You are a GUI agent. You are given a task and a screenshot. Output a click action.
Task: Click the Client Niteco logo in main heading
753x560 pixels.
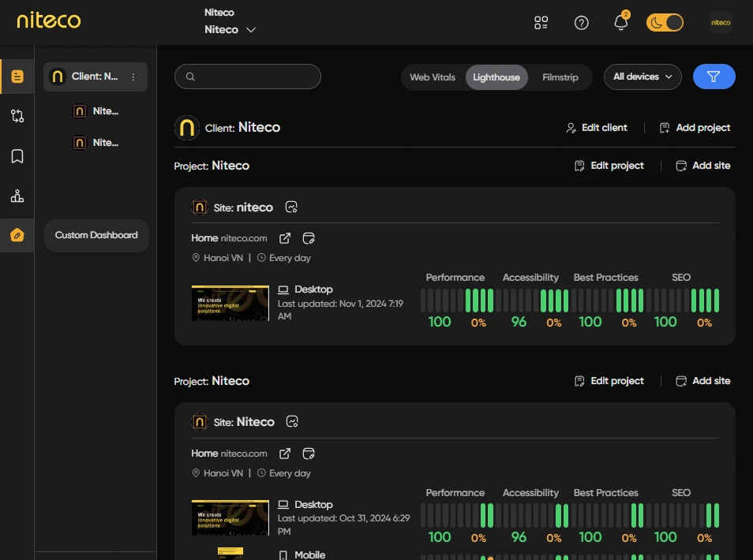(x=187, y=128)
